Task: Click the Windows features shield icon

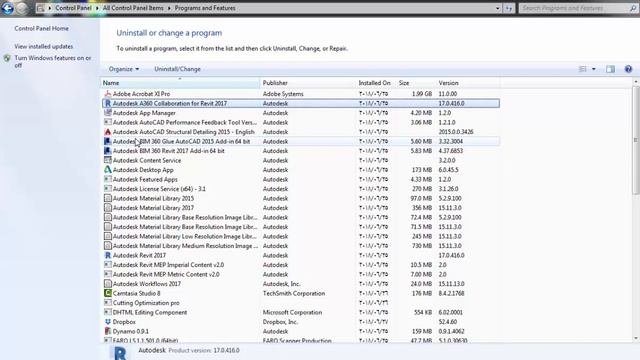Action: point(7,58)
